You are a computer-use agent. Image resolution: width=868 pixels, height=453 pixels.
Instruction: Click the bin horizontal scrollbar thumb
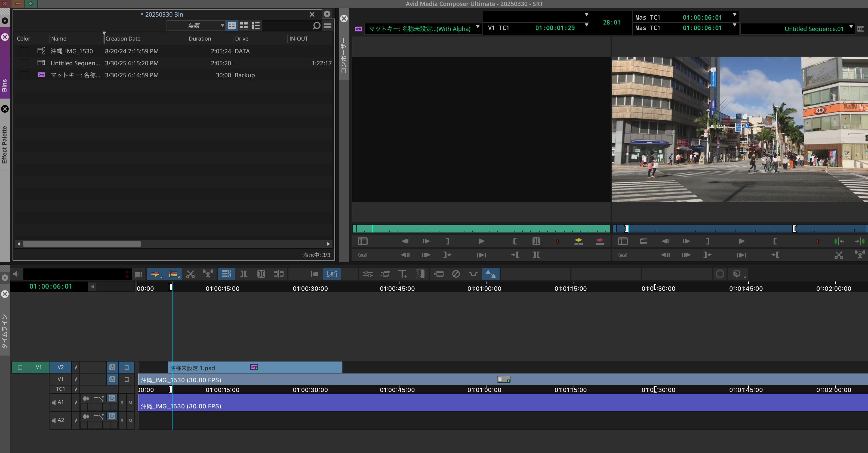tap(82, 244)
